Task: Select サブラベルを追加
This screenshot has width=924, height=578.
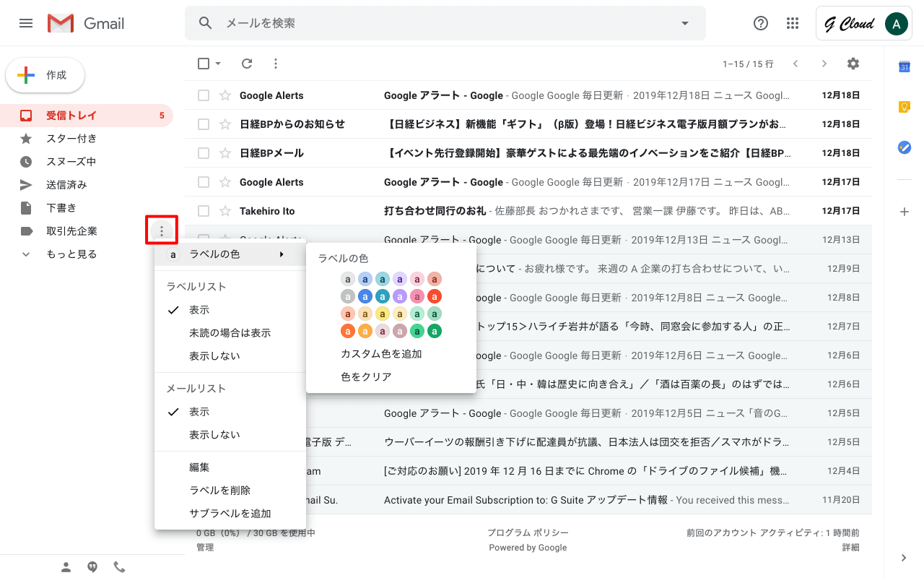Action: coord(230,514)
